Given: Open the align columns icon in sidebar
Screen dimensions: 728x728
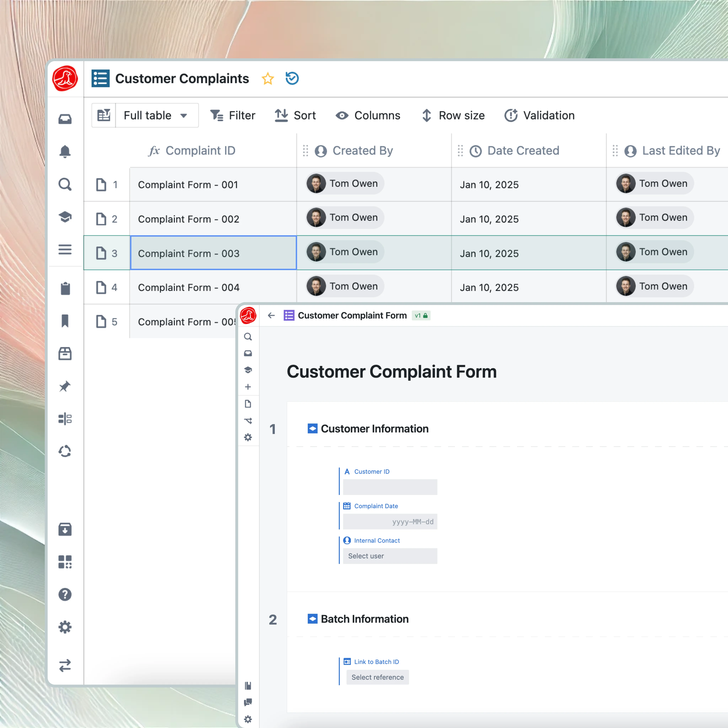Looking at the screenshot, I should (65, 419).
